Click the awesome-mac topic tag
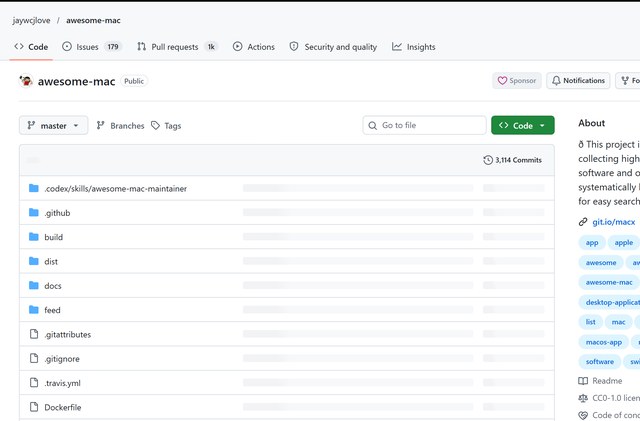The height and width of the screenshot is (421, 640). (x=609, y=282)
